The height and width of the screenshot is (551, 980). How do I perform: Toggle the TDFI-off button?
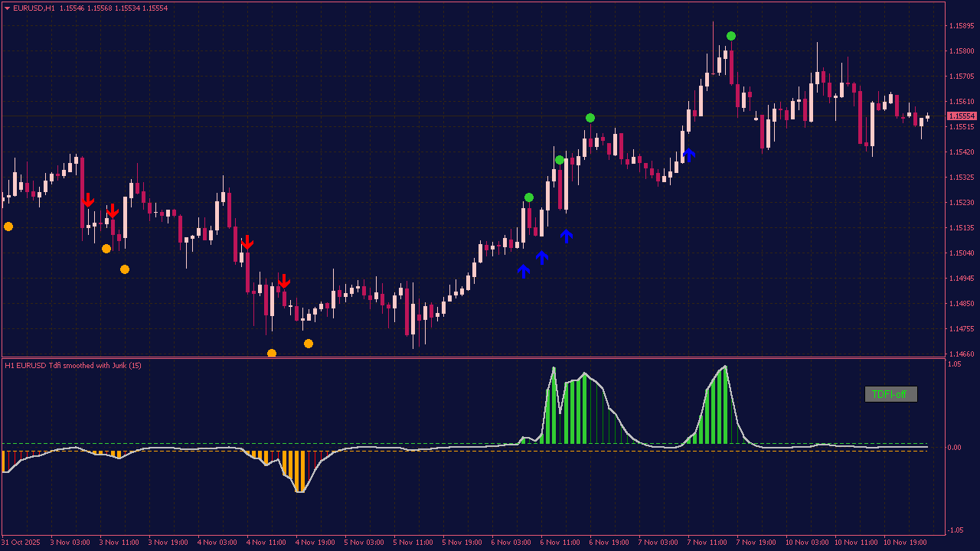(891, 395)
